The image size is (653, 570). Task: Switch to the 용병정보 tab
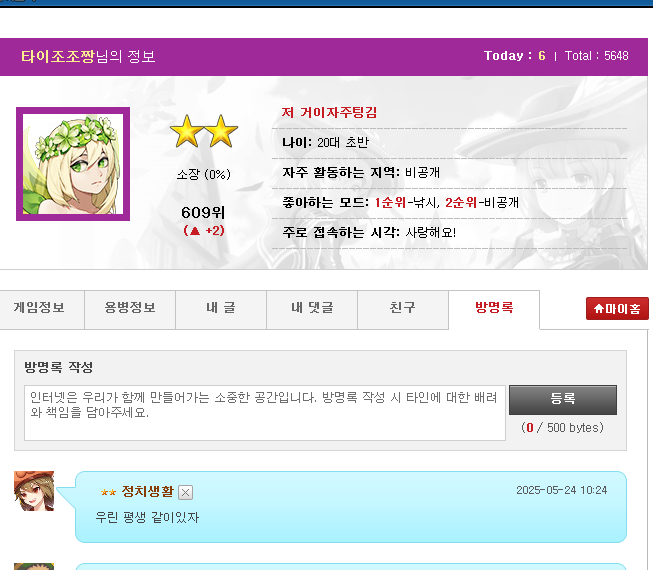pyautogui.click(x=130, y=310)
